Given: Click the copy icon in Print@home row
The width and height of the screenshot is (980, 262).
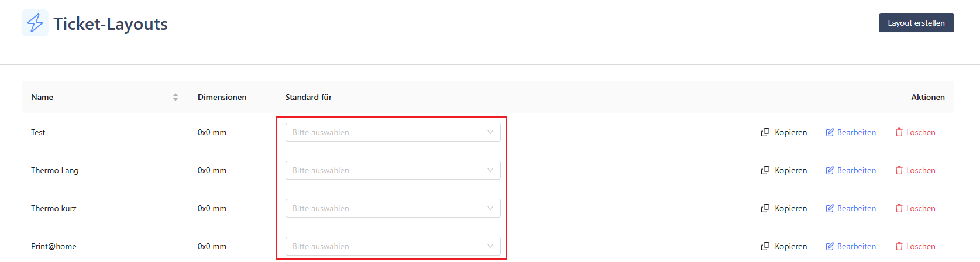Looking at the screenshot, I should coord(765,246).
